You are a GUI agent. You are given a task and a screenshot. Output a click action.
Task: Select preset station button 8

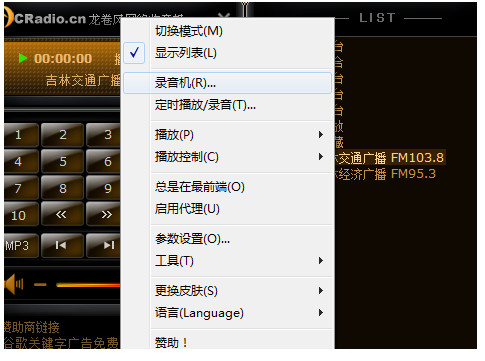point(62,188)
